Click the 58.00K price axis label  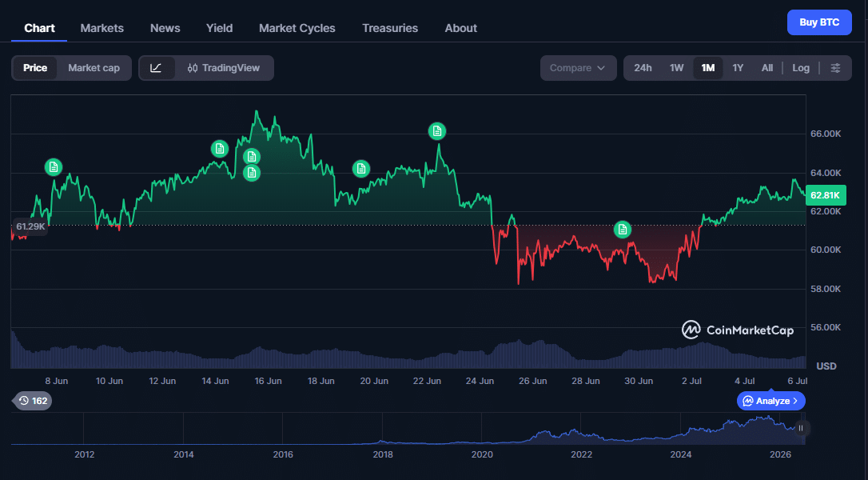[826, 289]
